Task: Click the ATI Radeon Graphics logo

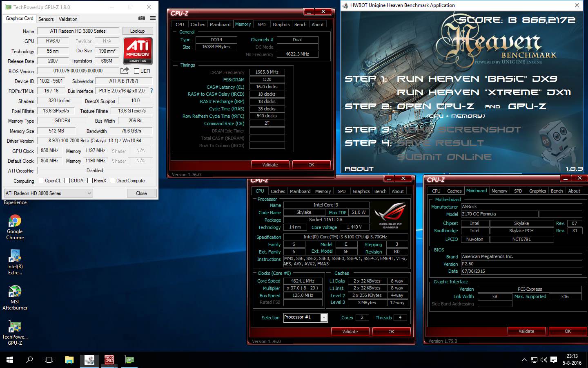Action: pyautogui.click(x=138, y=51)
